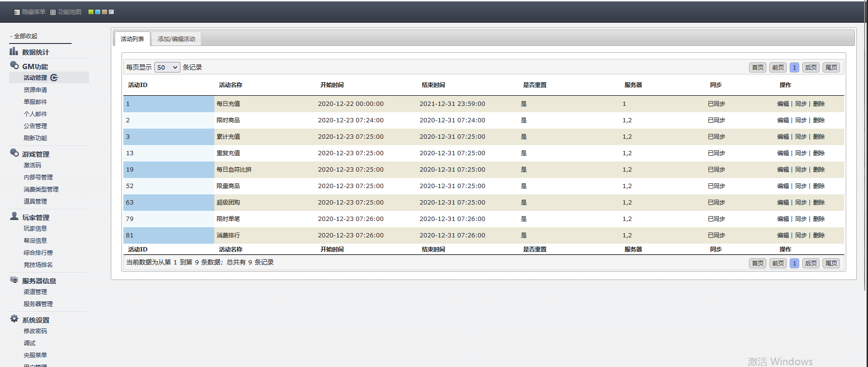Click activity ID cell 81
Image resolution: width=868 pixels, height=367 pixels.
169,235
